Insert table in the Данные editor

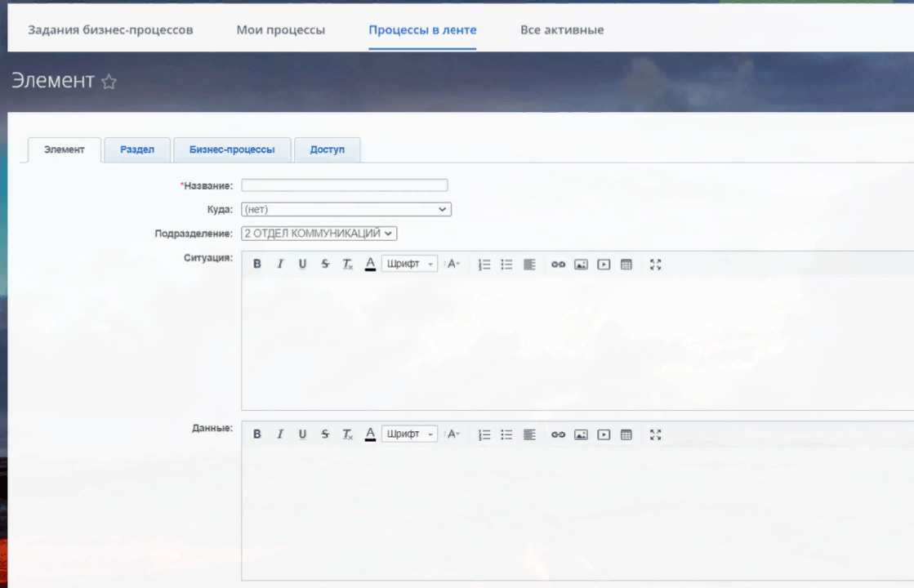click(626, 434)
